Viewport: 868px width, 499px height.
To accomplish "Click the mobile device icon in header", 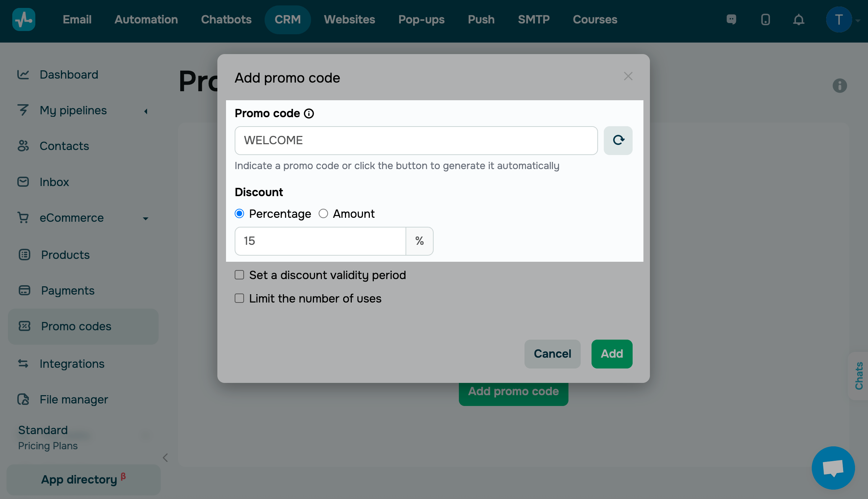I will coord(765,19).
